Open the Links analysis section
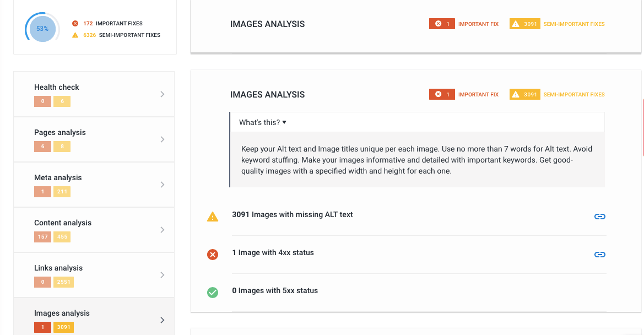This screenshot has width=644, height=335. point(94,274)
